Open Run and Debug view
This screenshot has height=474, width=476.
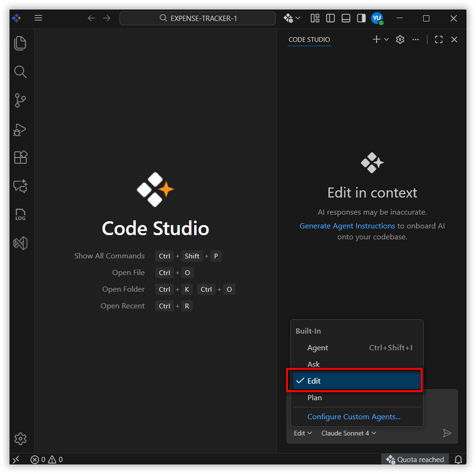(x=20, y=129)
